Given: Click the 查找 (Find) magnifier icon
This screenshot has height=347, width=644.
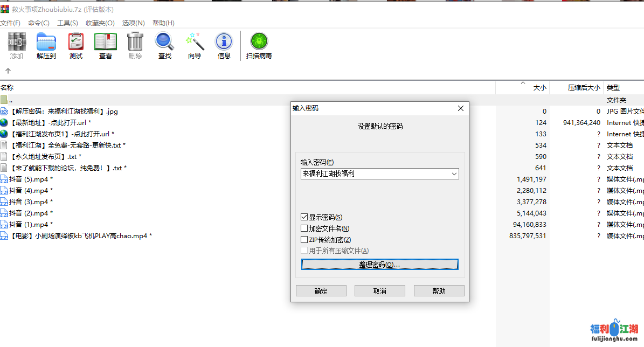Looking at the screenshot, I should (164, 45).
